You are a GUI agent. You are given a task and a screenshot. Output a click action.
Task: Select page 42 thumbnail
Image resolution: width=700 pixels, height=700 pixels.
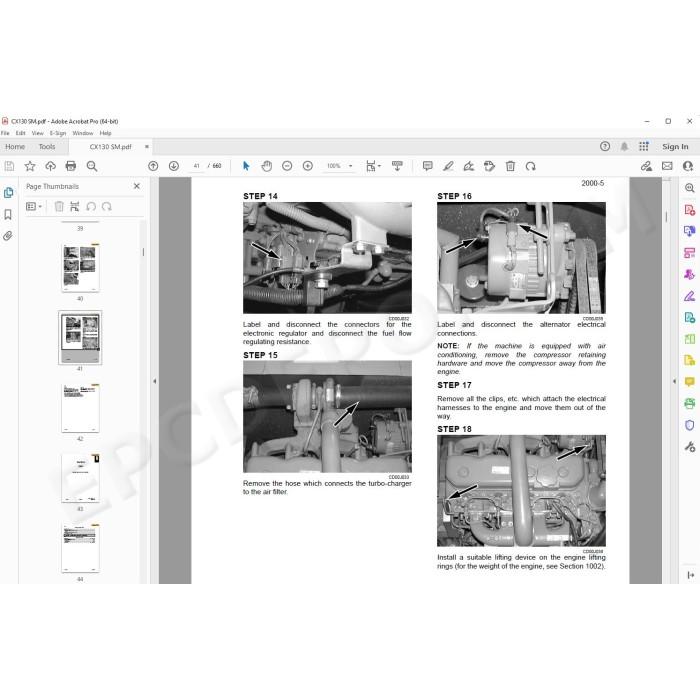(80, 408)
